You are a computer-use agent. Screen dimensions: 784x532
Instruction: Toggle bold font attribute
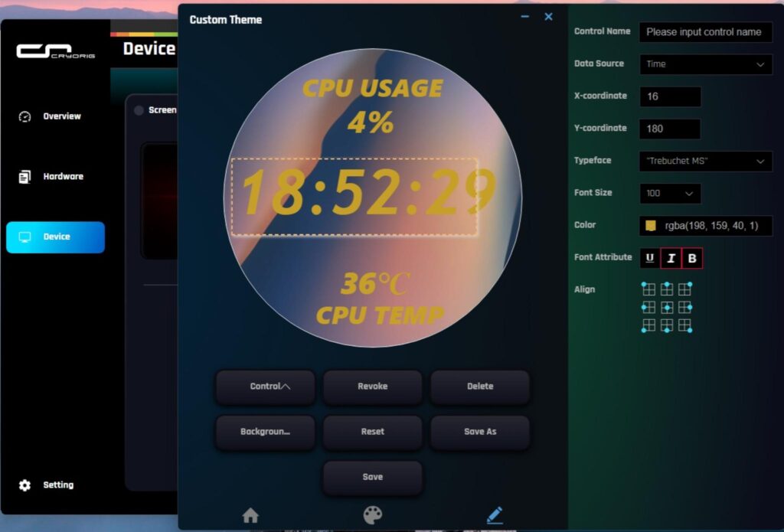click(692, 258)
